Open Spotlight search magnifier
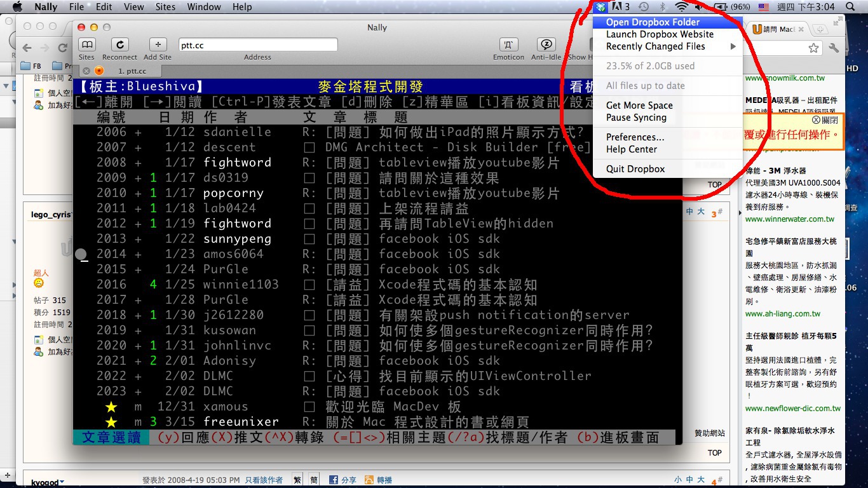The height and width of the screenshot is (488, 868). click(x=851, y=7)
